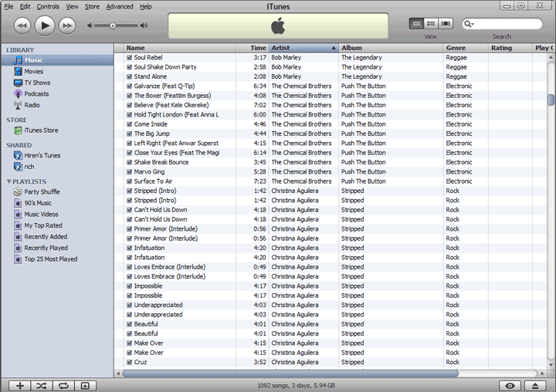Screen dimensions: 556x392
Task: Click the eye browser button
Action: [510, 386]
